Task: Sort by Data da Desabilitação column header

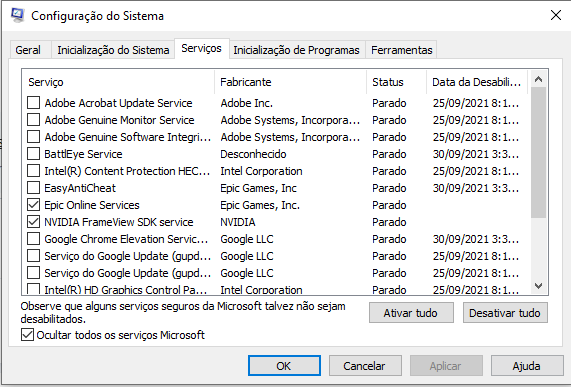Action: (477, 82)
